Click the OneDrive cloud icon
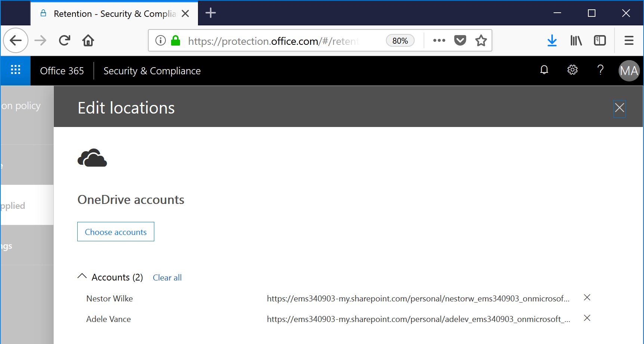The image size is (644, 344). (x=92, y=158)
